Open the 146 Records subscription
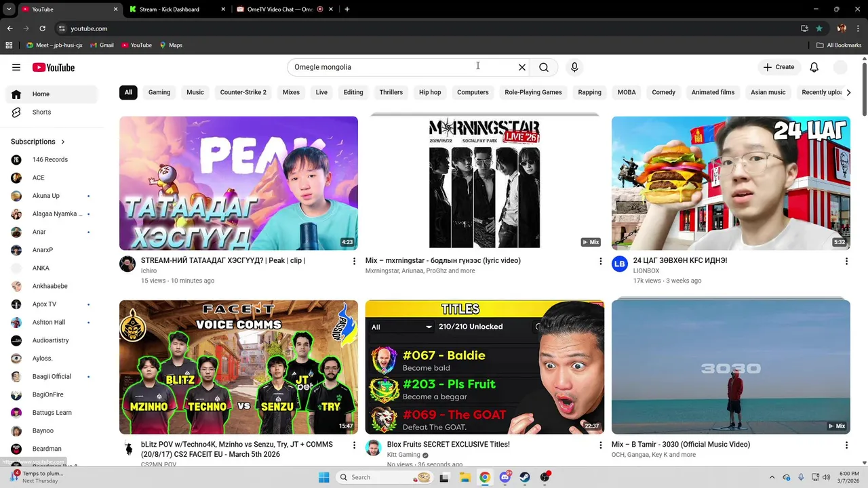 (52, 159)
